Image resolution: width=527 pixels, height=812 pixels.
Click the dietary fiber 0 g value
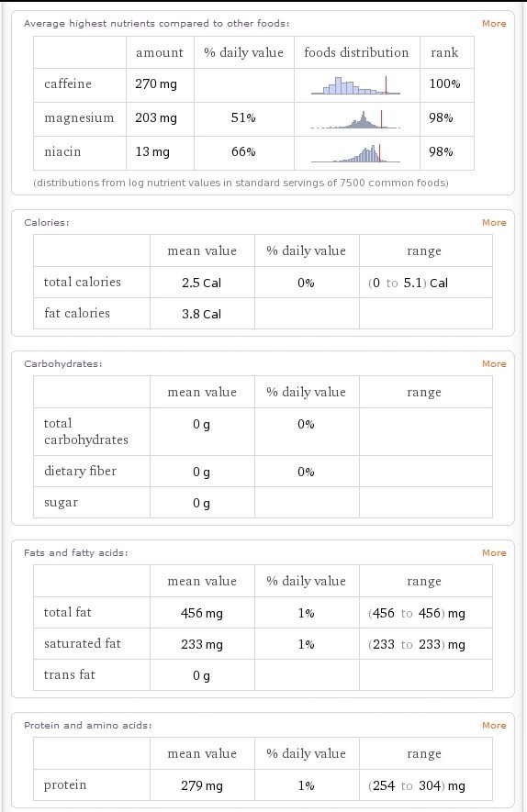pos(202,472)
